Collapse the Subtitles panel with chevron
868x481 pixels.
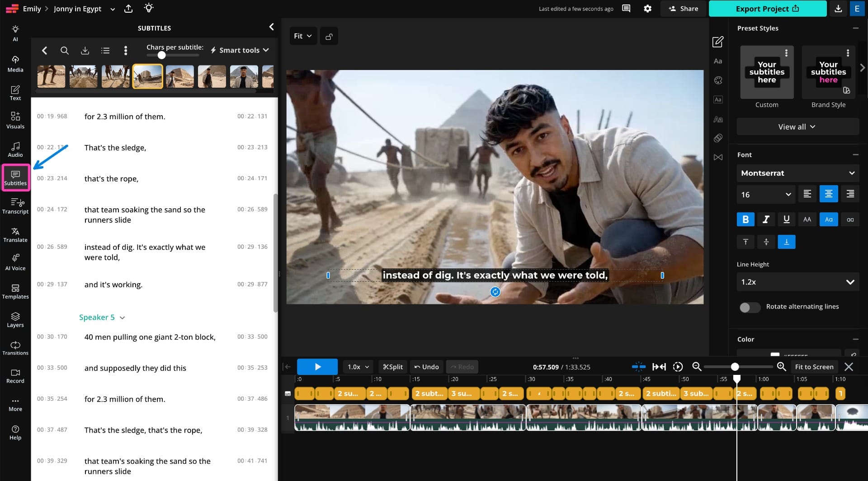271,27
